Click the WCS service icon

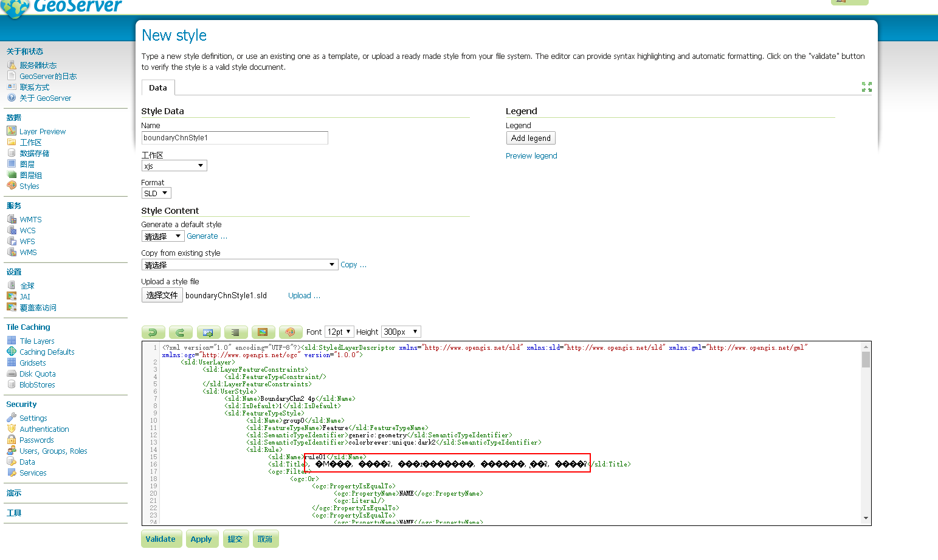click(12, 230)
